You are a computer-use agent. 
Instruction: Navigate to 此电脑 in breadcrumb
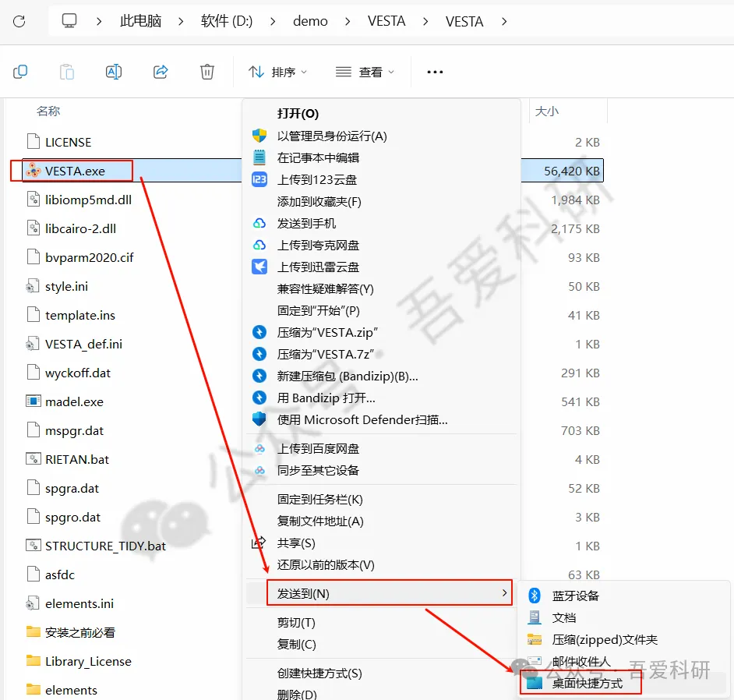(140, 21)
